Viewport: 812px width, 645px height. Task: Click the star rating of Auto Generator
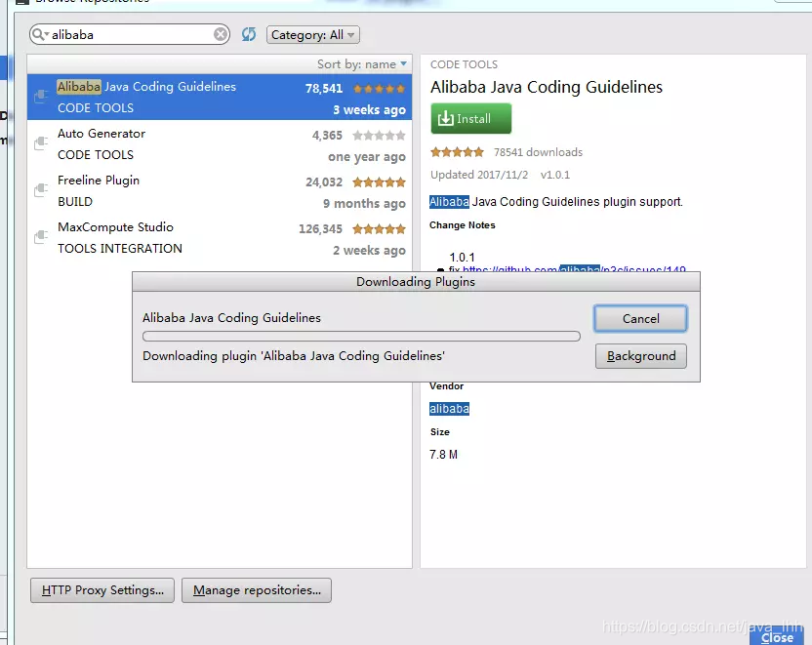pyautogui.click(x=379, y=136)
